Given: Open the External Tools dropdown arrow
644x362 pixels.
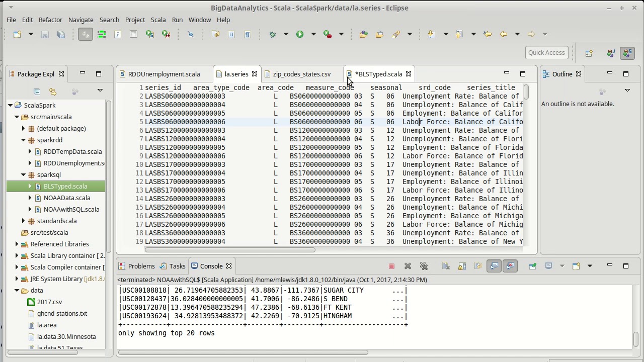Looking at the screenshot, I should [x=341, y=34].
